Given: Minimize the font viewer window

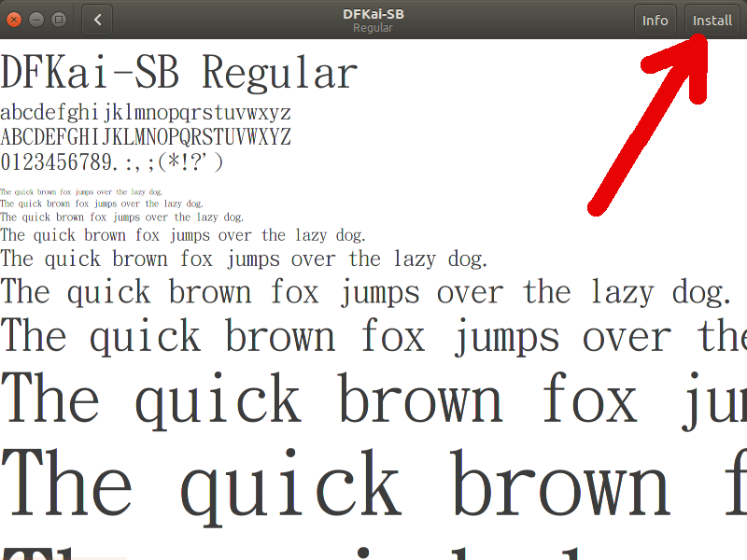Looking at the screenshot, I should [36, 20].
